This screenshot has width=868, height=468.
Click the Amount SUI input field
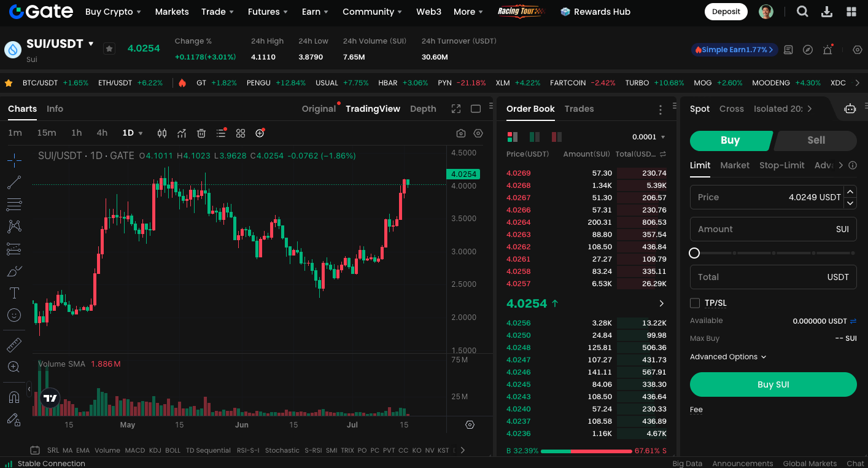[773, 229]
